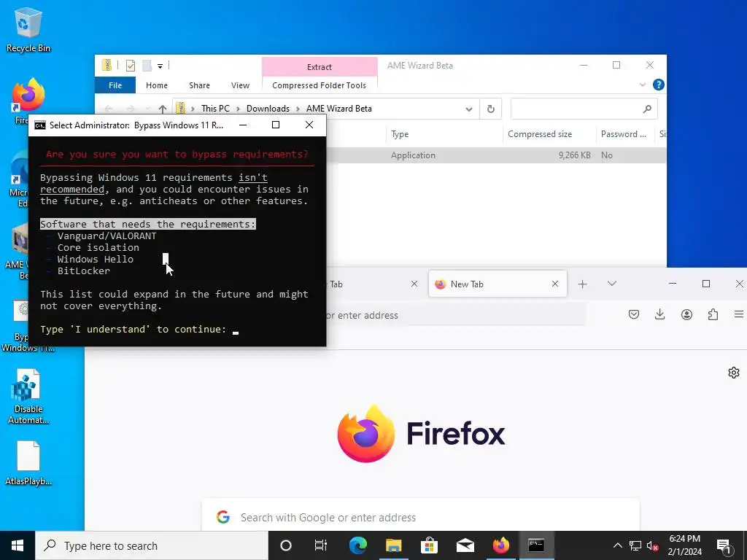The height and width of the screenshot is (560, 747).
Task: Open the Firefox account icon
Action: (x=686, y=314)
